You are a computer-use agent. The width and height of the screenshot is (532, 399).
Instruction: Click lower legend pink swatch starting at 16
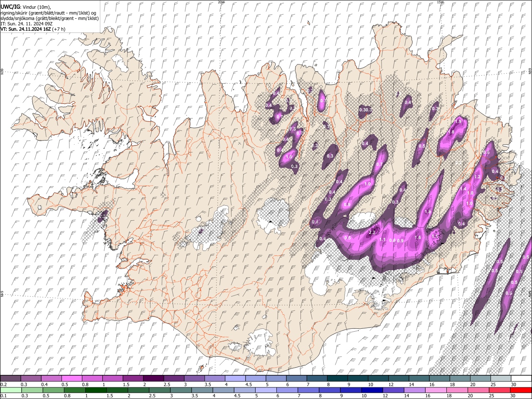click(x=436, y=390)
